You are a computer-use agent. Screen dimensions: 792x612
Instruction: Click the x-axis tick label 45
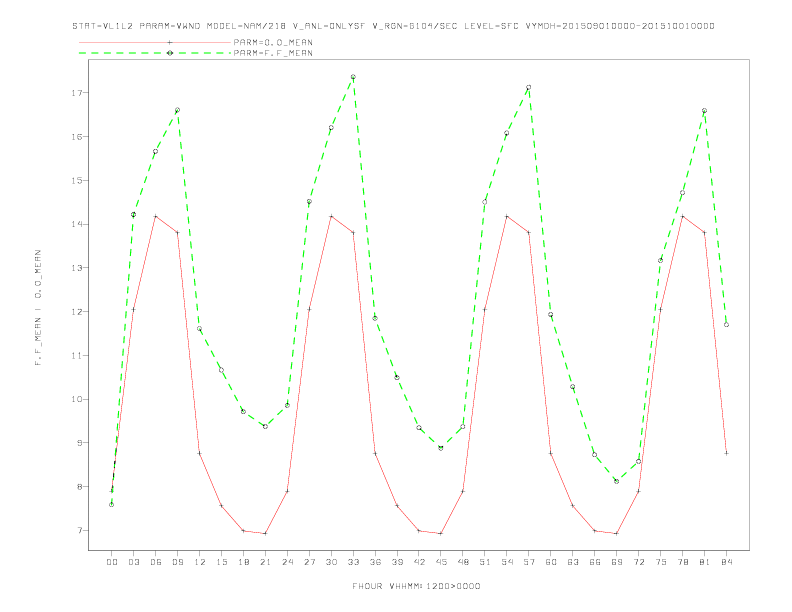[x=441, y=562]
